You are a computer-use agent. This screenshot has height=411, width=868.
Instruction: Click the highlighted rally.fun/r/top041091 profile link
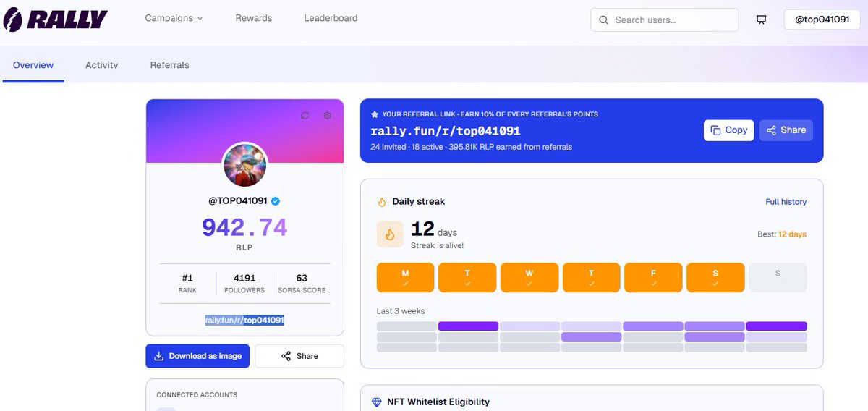coord(244,320)
